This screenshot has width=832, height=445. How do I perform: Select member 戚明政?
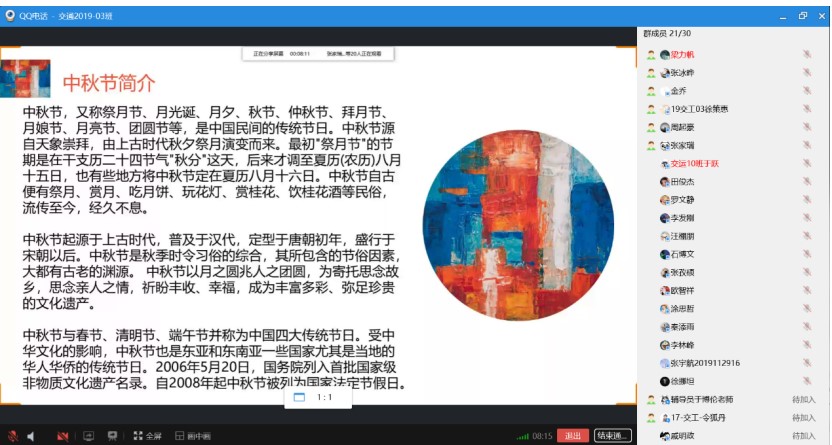[682, 435]
